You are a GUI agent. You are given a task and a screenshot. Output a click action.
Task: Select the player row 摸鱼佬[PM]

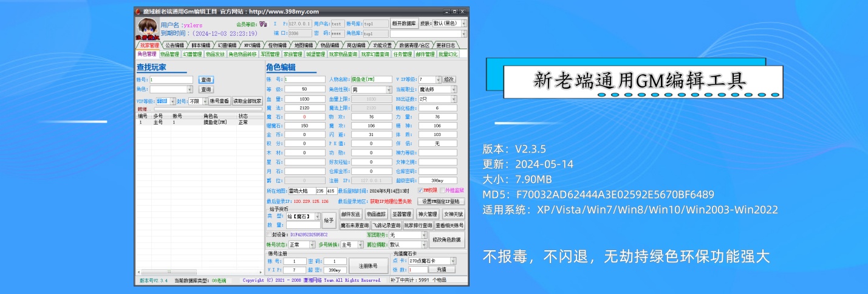coord(199,122)
